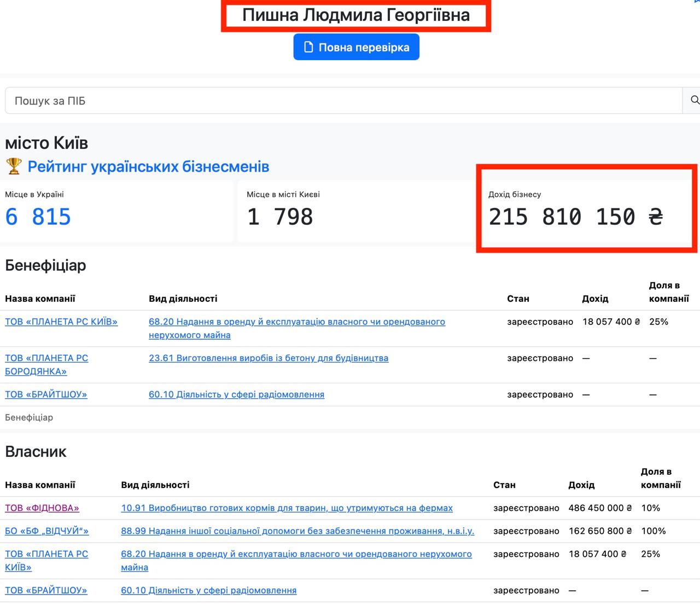Open activity 88.99 соціальної допомоги link
This screenshot has height=605, width=700.
tap(297, 531)
